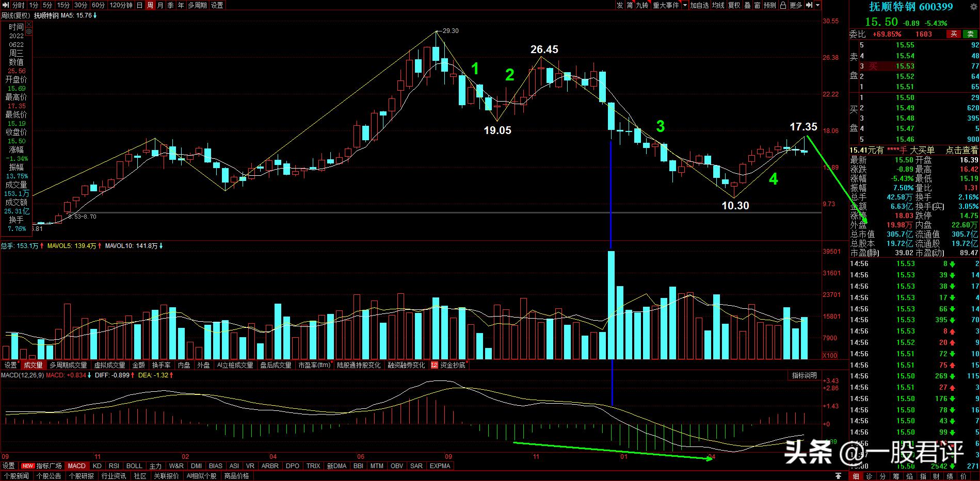Viewport: 980px width, 481px height.
Task: Click the 分 icon in bottom-right strip
Action: (882, 476)
